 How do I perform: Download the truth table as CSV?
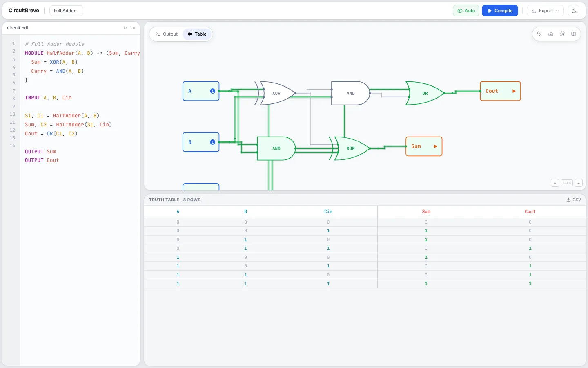(574, 200)
